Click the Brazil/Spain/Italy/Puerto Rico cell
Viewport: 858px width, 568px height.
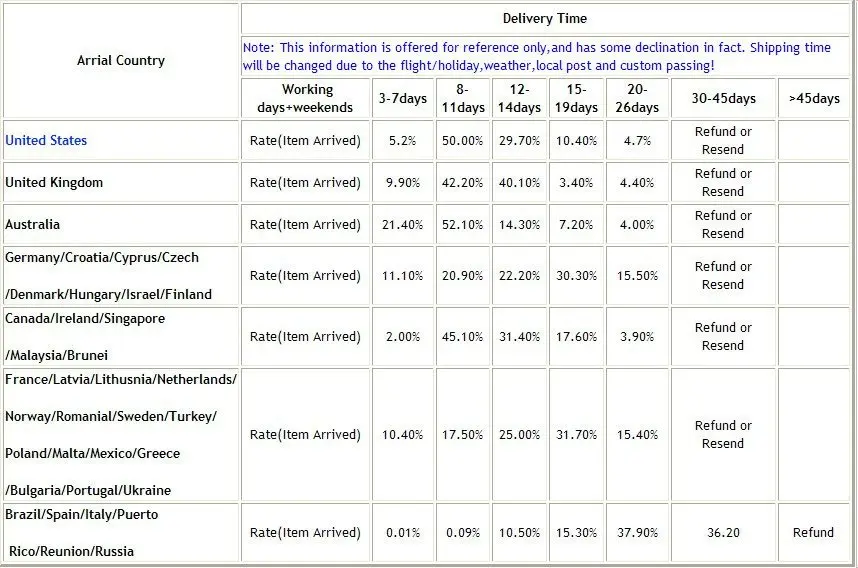pyautogui.click(x=121, y=533)
